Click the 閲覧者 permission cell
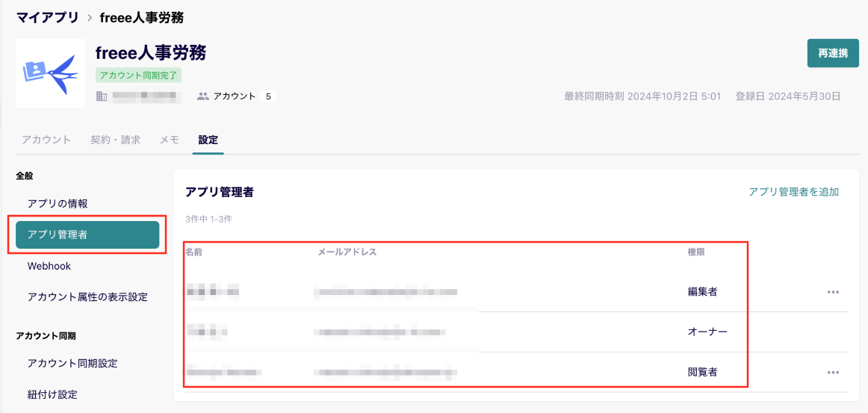This screenshot has height=413, width=868. (x=702, y=373)
